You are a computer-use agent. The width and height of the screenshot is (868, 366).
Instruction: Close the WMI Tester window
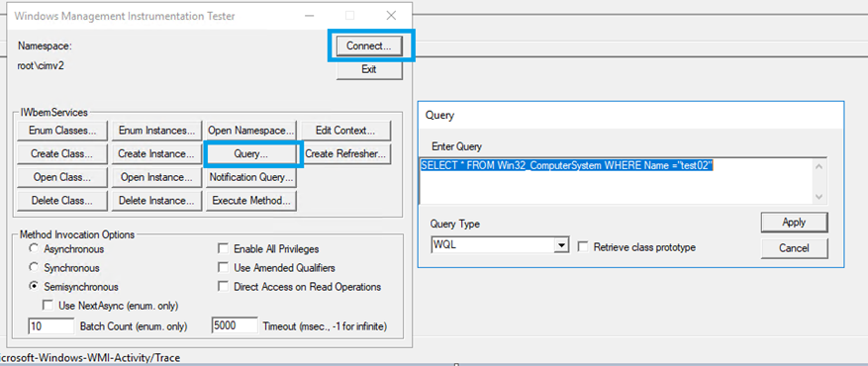(x=391, y=16)
